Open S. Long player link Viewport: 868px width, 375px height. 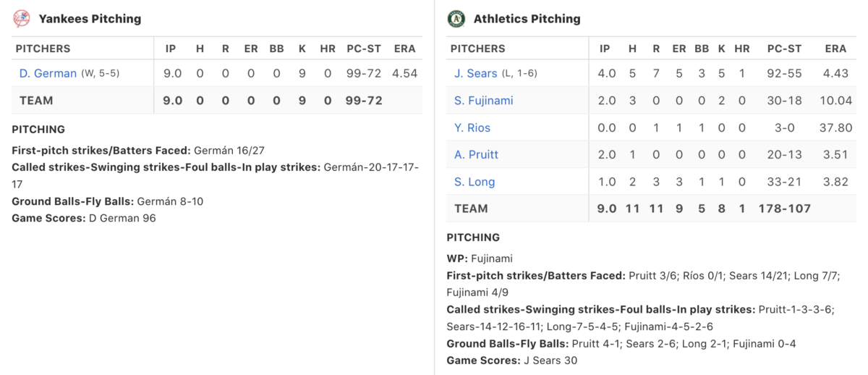475,182
